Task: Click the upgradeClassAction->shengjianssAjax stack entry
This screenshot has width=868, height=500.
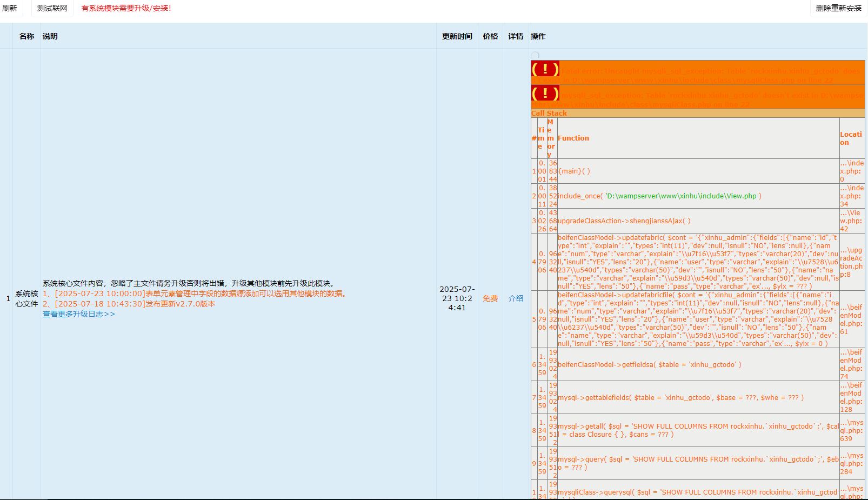Action: 624,221
